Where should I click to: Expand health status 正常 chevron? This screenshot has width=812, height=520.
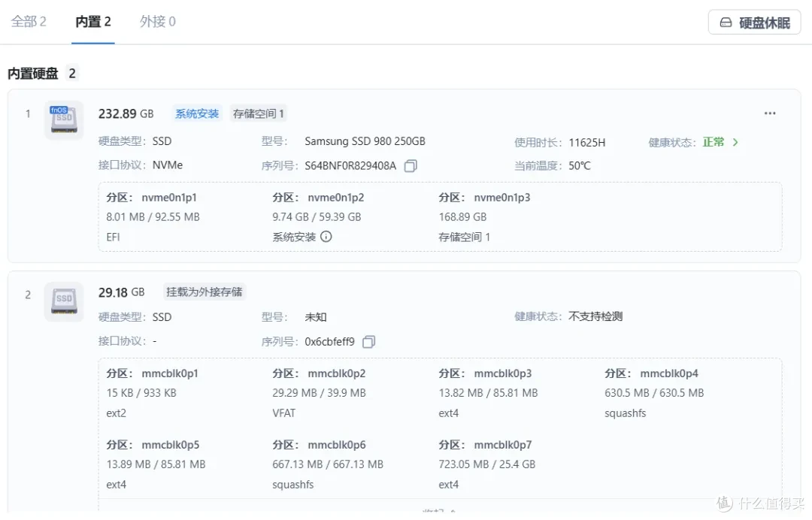735,142
